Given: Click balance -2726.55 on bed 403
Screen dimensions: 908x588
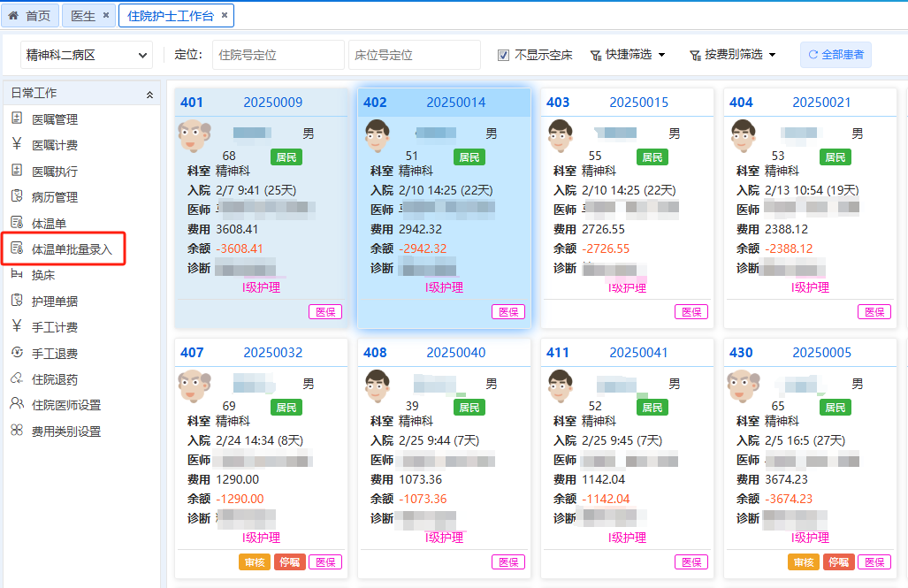Looking at the screenshot, I should click(x=606, y=248).
